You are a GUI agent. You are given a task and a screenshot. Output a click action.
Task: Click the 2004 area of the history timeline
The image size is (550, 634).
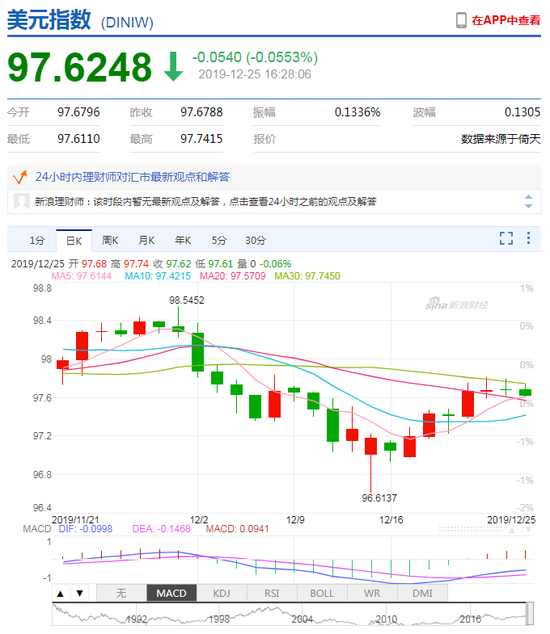[302, 619]
